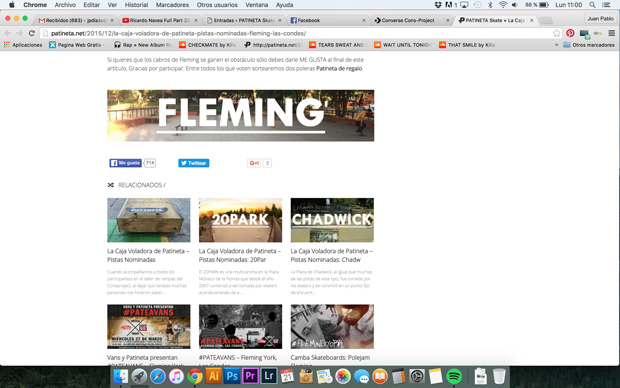Close the Facebook tab

point(364,20)
